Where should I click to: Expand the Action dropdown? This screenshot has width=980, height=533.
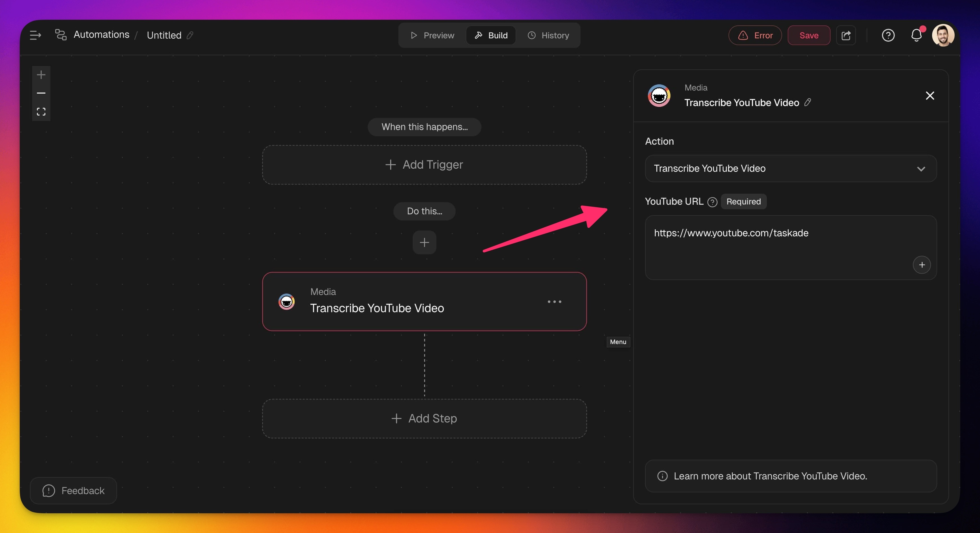tap(791, 169)
